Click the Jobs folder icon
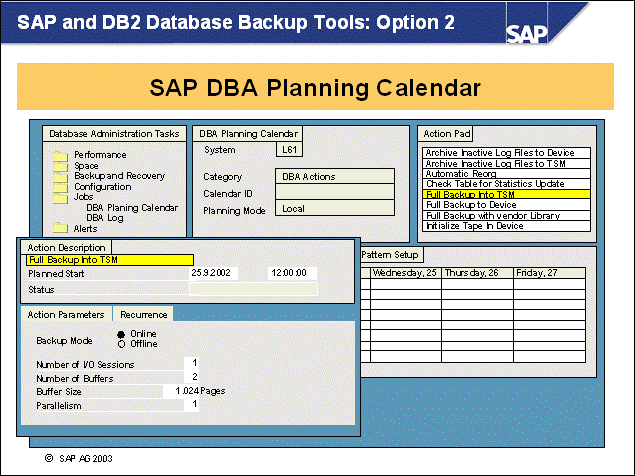This screenshot has width=635, height=476. (60, 197)
